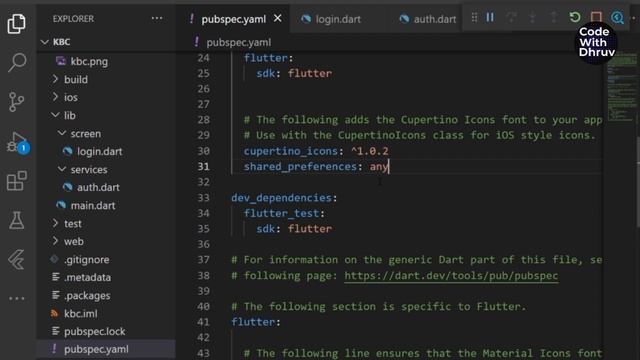Image resolution: width=640 pixels, height=360 pixels.
Task: Expand the build folder
Action: coord(76,79)
